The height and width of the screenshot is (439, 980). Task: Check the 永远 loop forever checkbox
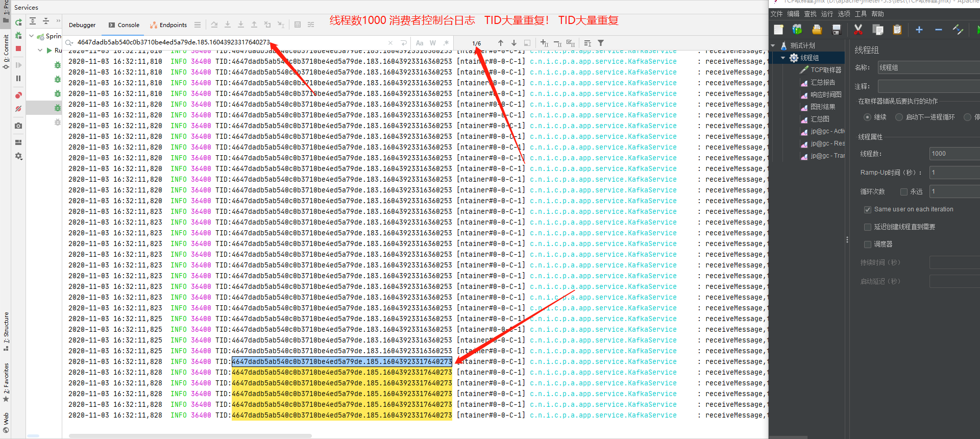(904, 191)
